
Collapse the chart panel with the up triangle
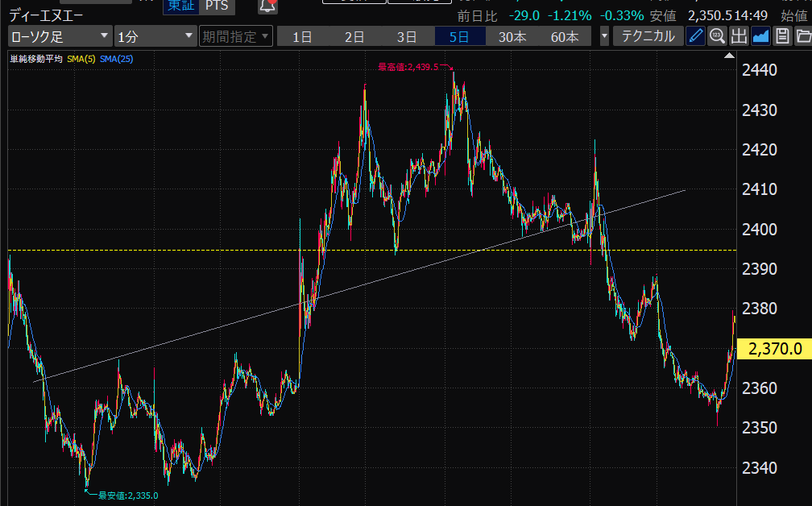[x=729, y=56]
